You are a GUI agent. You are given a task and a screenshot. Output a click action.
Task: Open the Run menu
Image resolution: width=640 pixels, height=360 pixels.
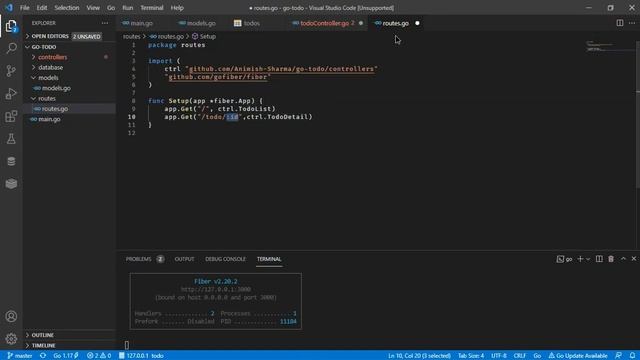(x=127, y=8)
